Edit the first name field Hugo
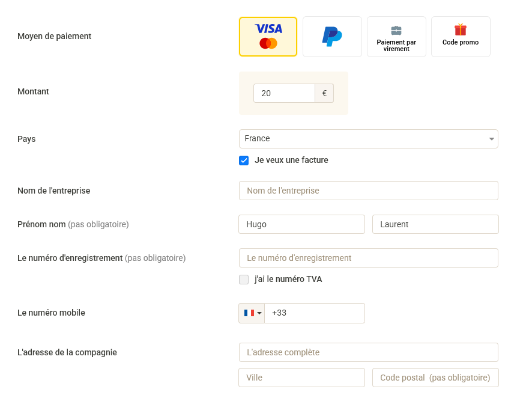This screenshot has height=401, width=532. coord(301,224)
